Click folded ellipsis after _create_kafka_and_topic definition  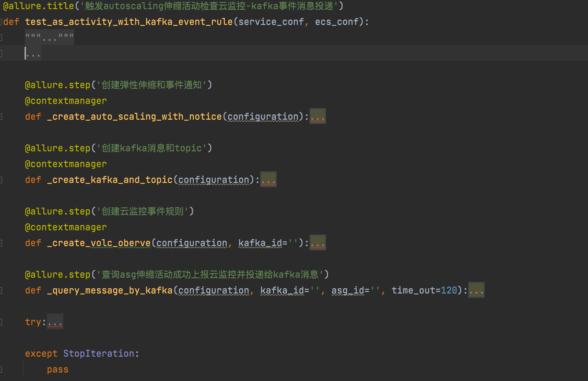click(268, 180)
